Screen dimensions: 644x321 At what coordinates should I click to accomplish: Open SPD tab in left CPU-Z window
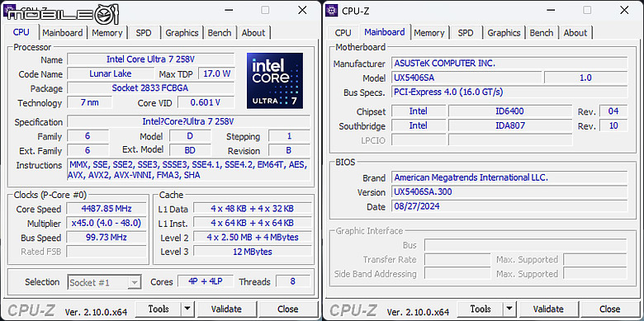(144, 33)
